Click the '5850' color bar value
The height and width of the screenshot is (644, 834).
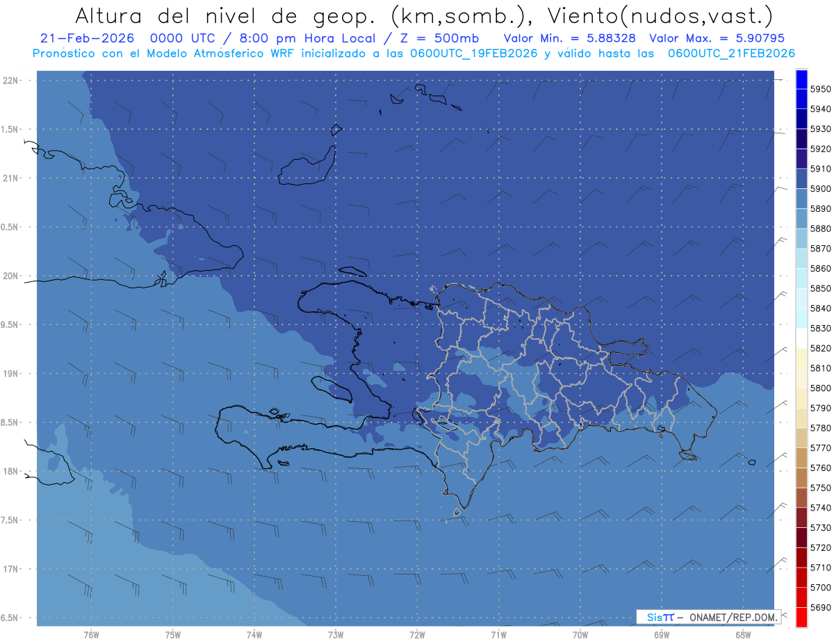tap(821, 288)
